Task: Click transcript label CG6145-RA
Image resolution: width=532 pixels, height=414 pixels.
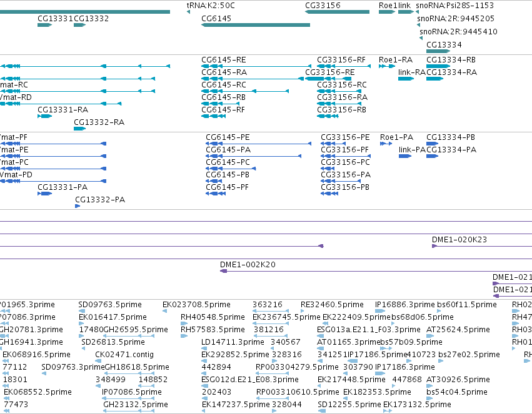Action: (224, 72)
